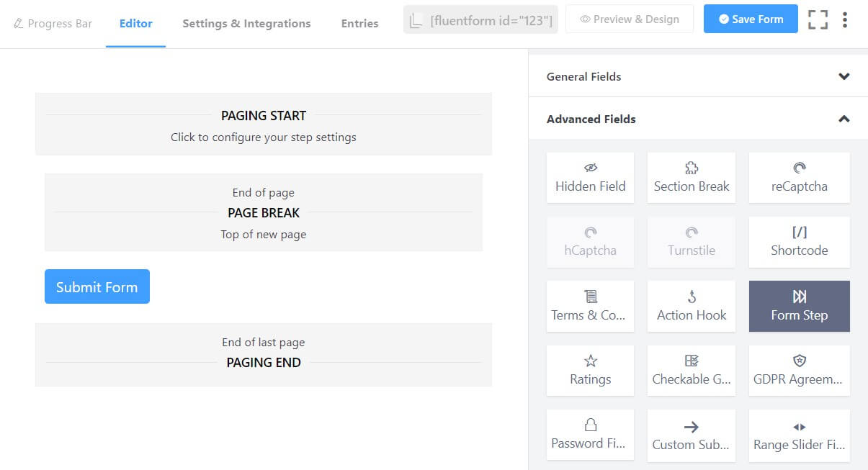Open the Settings & Integrations tab
This screenshot has width=868, height=470.
[x=246, y=23]
